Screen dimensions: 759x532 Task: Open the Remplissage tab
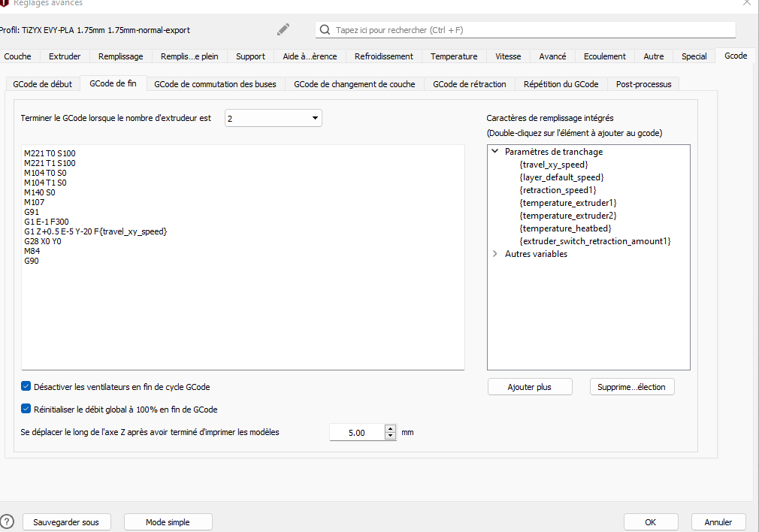click(x=120, y=56)
